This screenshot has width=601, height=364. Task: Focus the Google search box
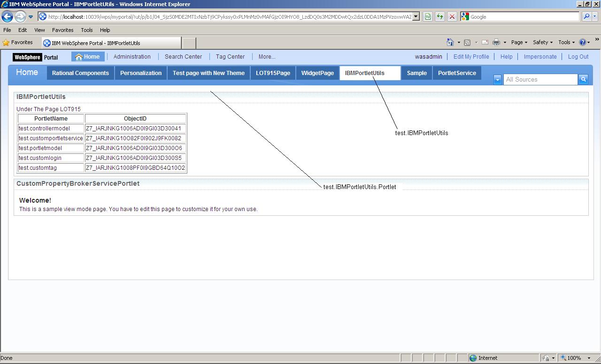pos(524,17)
